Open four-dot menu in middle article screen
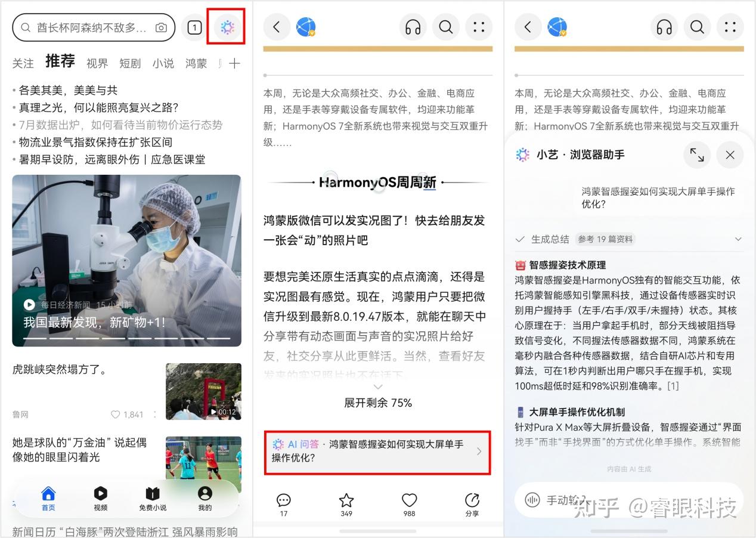The image size is (756, 538). tap(479, 27)
